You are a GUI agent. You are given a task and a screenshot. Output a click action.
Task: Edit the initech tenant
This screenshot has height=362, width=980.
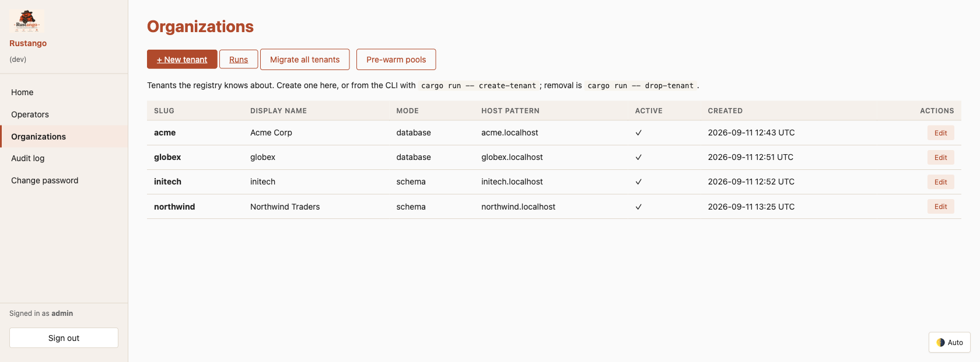[940, 182]
